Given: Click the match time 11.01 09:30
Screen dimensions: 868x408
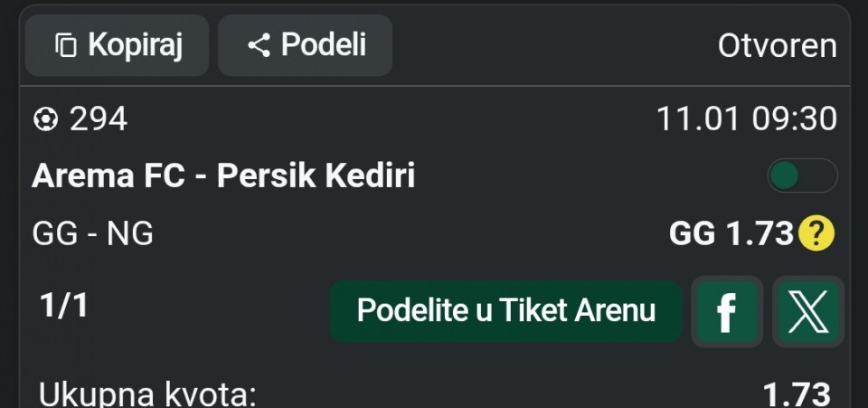Looking at the screenshot, I should (746, 119).
